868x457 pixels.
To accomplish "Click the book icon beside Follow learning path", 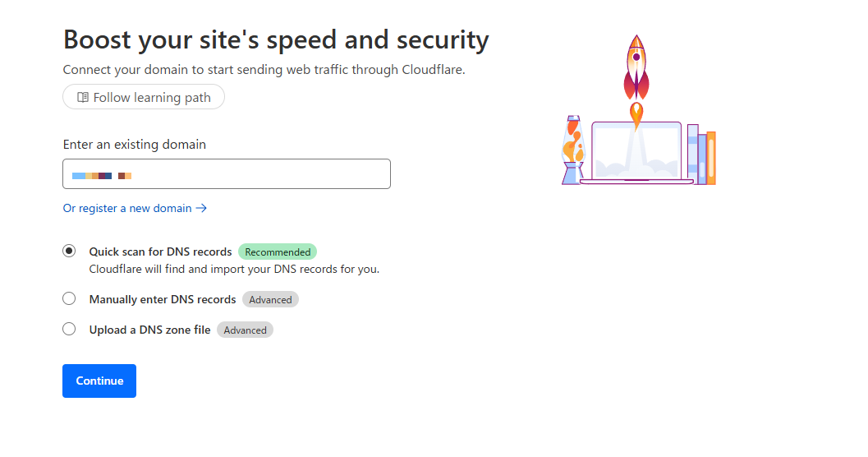I will click(x=82, y=98).
